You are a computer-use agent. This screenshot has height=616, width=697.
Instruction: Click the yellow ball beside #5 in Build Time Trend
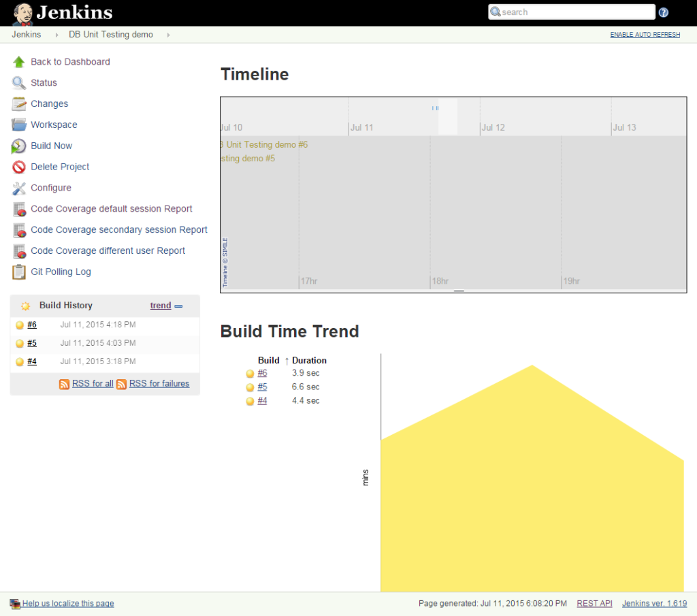pos(250,387)
